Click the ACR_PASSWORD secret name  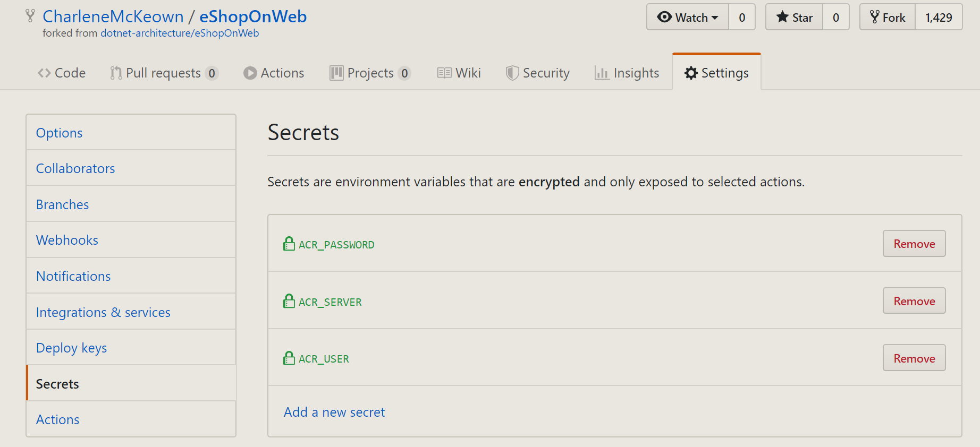[x=336, y=245]
